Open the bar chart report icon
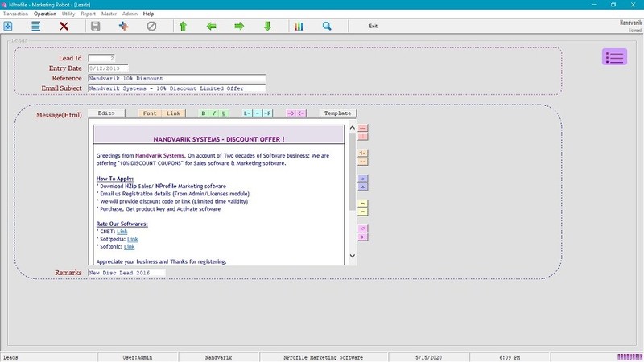This screenshot has width=644, height=362. [299, 27]
